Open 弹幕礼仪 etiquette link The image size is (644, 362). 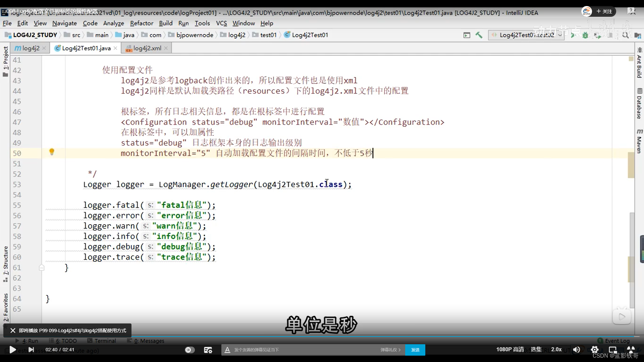click(390, 350)
